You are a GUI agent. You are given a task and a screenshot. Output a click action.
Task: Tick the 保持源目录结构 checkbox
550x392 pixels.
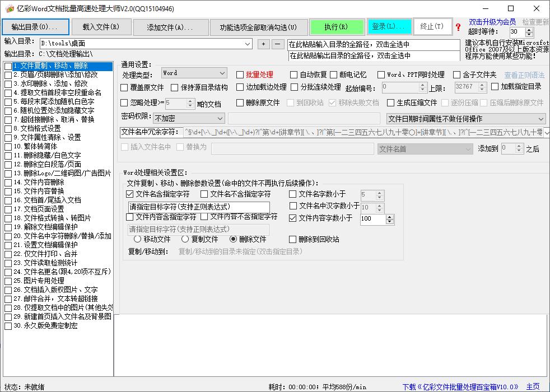(x=175, y=87)
